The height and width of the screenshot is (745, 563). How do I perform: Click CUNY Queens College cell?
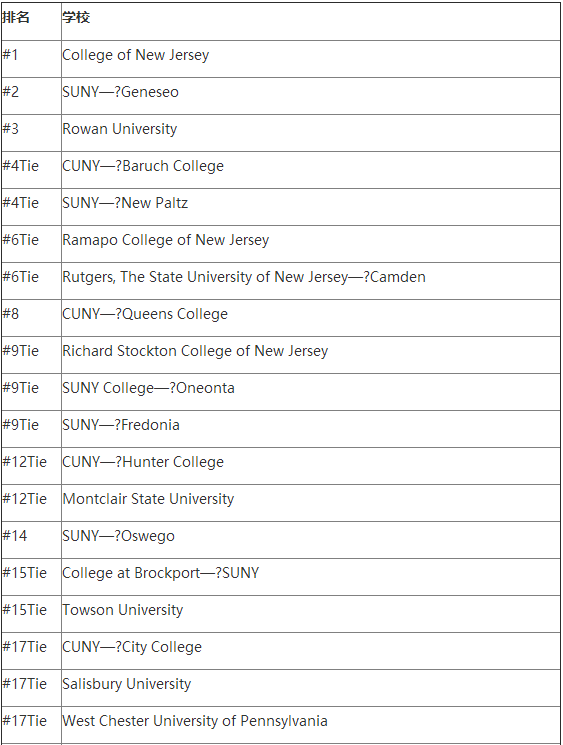click(x=145, y=314)
